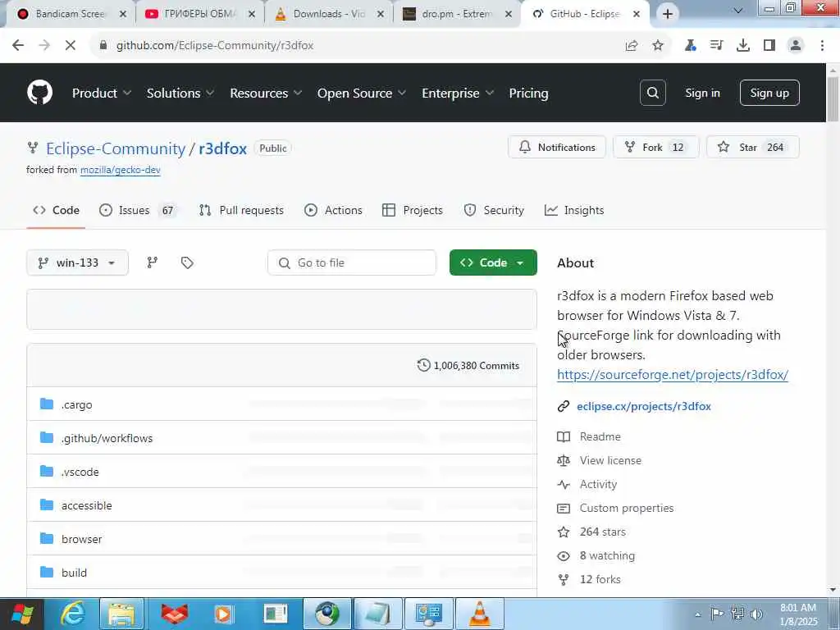Switch to Insights tab

tap(574, 211)
